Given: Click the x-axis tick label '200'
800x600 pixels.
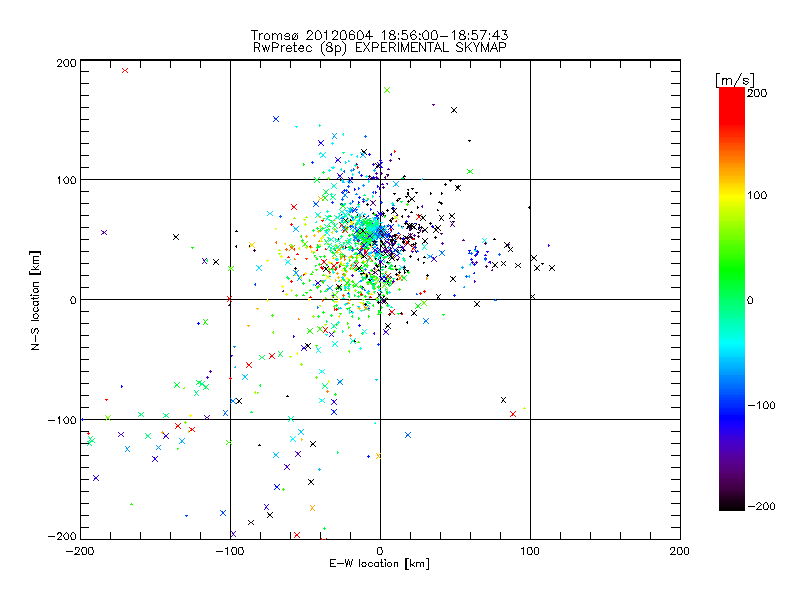Looking at the screenshot, I should [x=680, y=551].
